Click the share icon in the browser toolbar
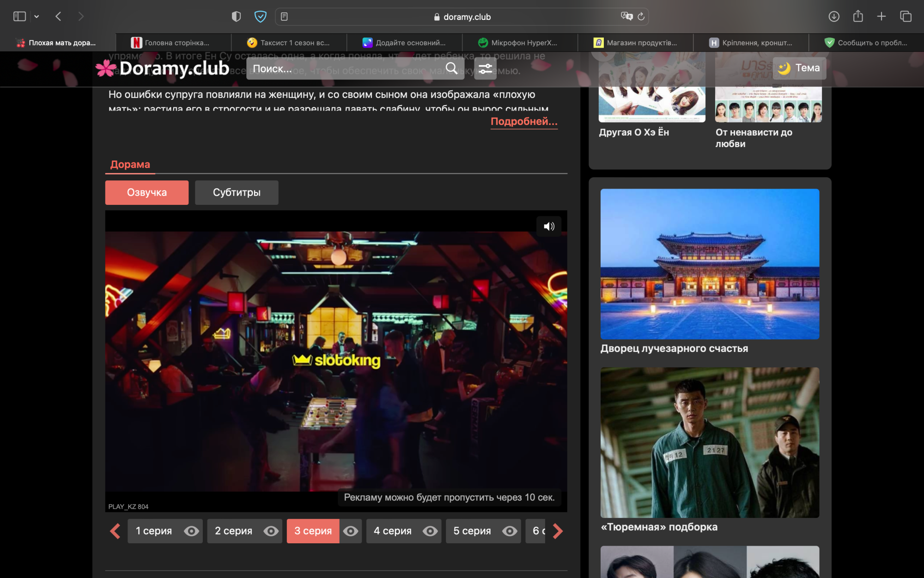 tap(858, 16)
